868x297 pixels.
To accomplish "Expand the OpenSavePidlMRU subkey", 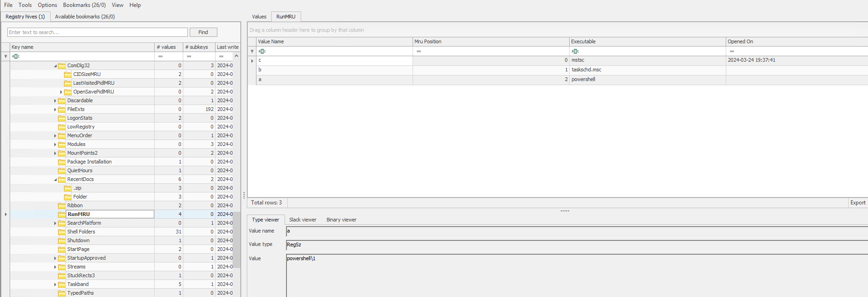I will coord(61,92).
